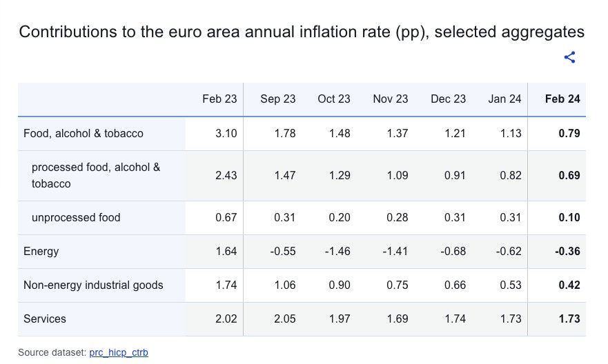Click the unprocessed food row label

[76, 218]
